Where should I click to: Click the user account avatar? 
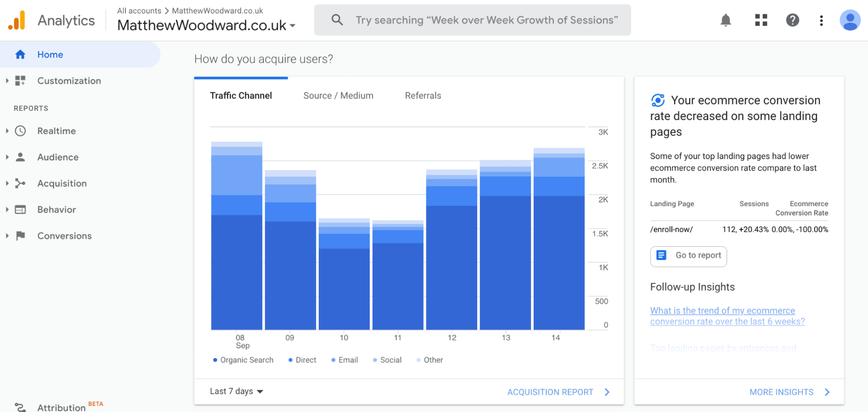point(850,20)
